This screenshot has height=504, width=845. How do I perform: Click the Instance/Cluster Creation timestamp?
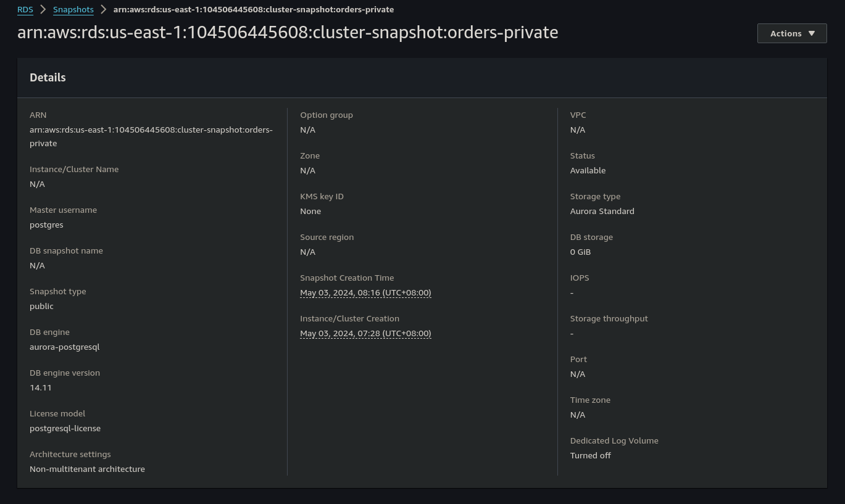tap(365, 334)
